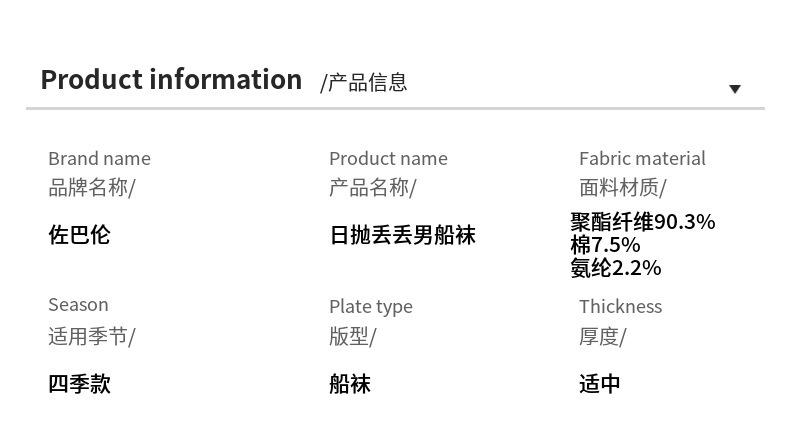Collapse the Product information dropdown arrow
The image size is (790, 441).
click(735, 89)
